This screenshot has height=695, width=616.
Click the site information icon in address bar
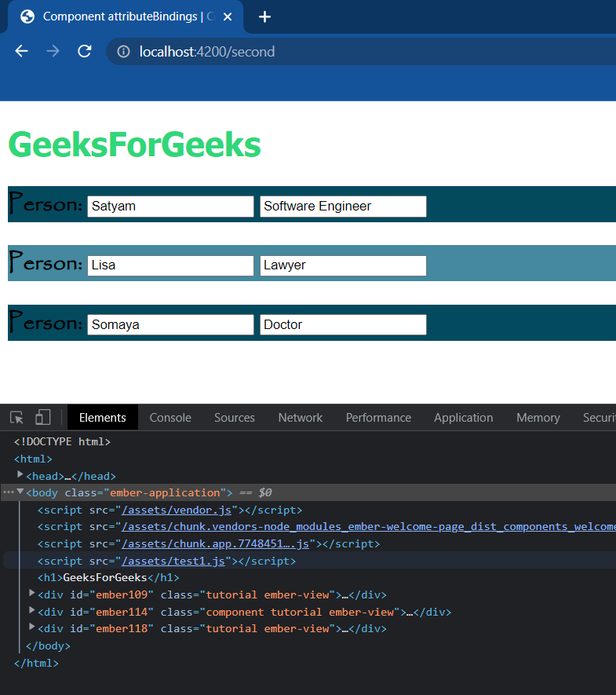pyautogui.click(x=123, y=52)
